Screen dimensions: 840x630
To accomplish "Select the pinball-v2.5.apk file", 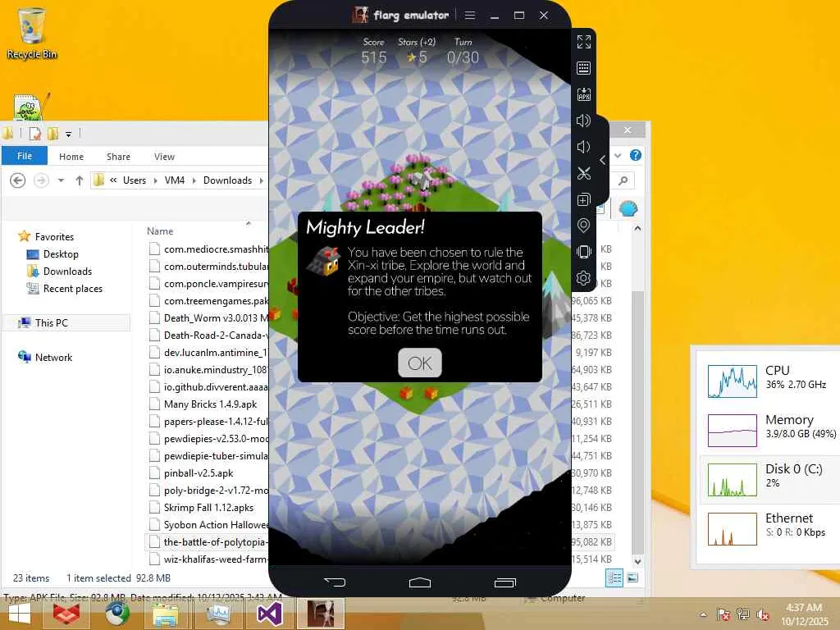I will click(x=199, y=473).
